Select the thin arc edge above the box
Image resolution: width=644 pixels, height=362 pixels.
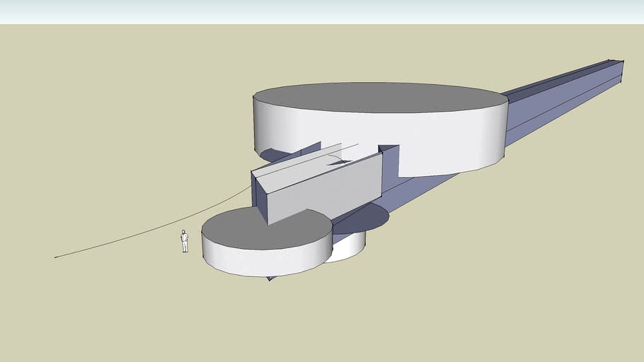pos(333,148)
